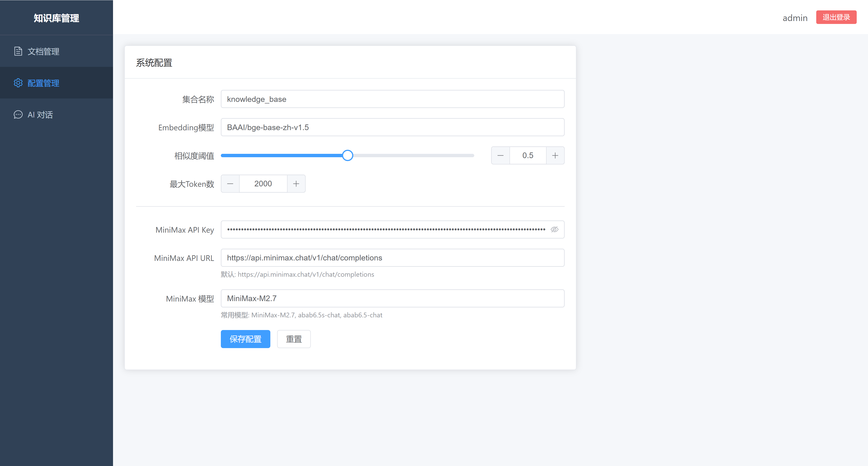The width and height of the screenshot is (868, 466).
Task: Click the gear icon beside 配置管理
Action: [x=18, y=83]
